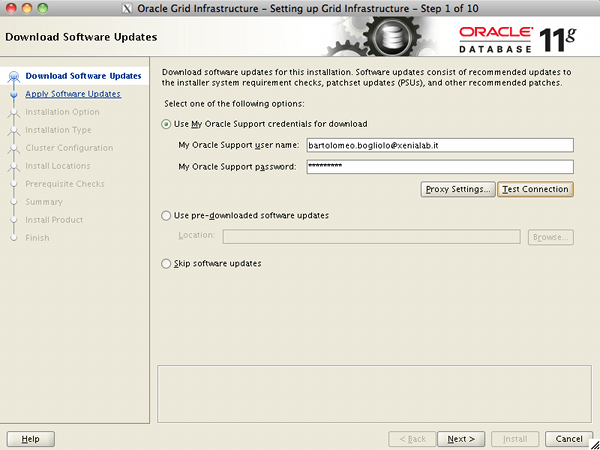Screen dimensions: 600x450
Task: Zoom window with green title bar button
Action: [43, 8]
